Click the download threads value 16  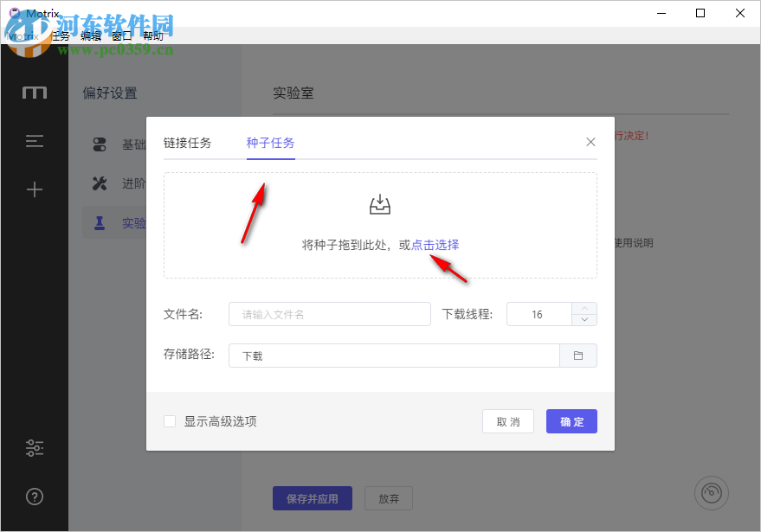539,314
